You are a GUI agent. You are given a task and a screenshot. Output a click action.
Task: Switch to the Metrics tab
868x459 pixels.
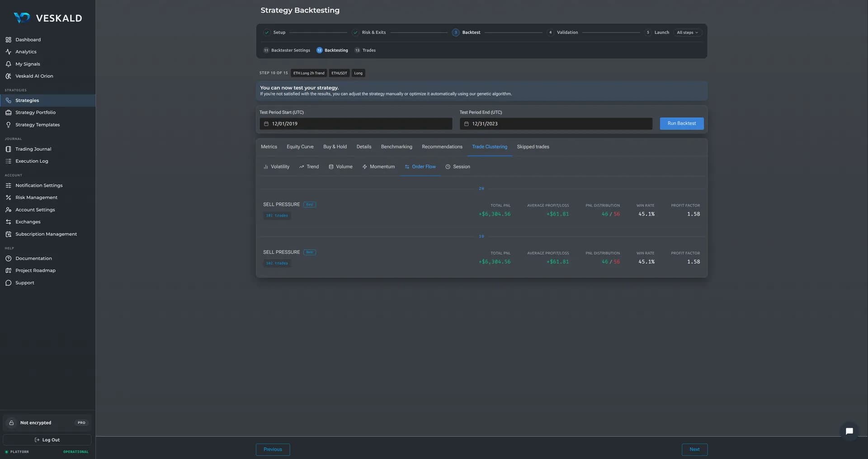click(269, 147)
